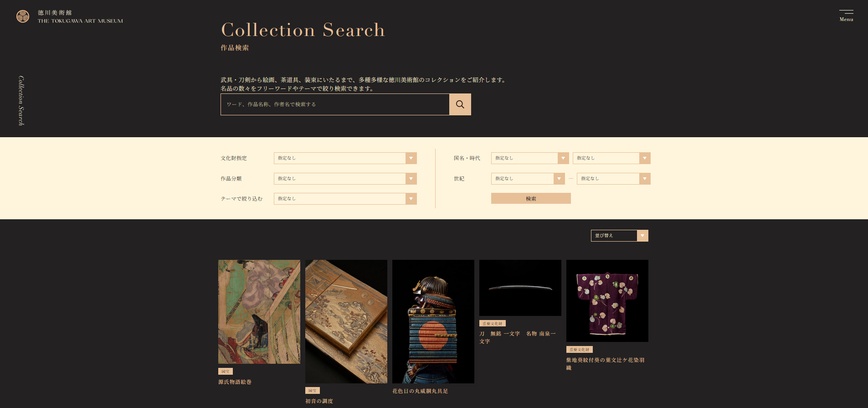This screenshot has width=868, height=408.
Task: Click the 文化財指定 dropdown arrow
Action: pyautogui.click(x=411, y=158)
